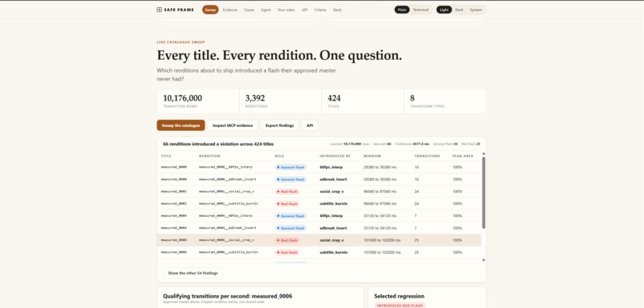
Task: Click the table scrollbar up arrow
Action: coord(483,153)
